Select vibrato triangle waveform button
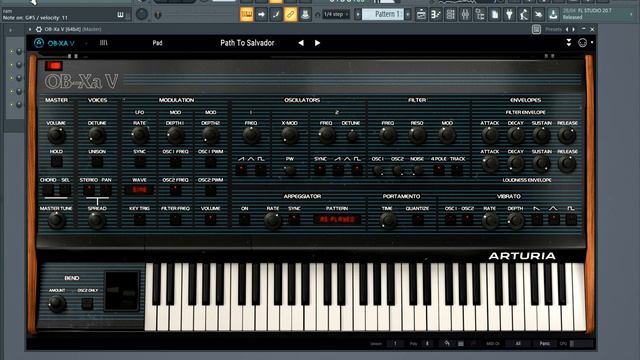This screenshot has width=640, height=360. (553, 220)
